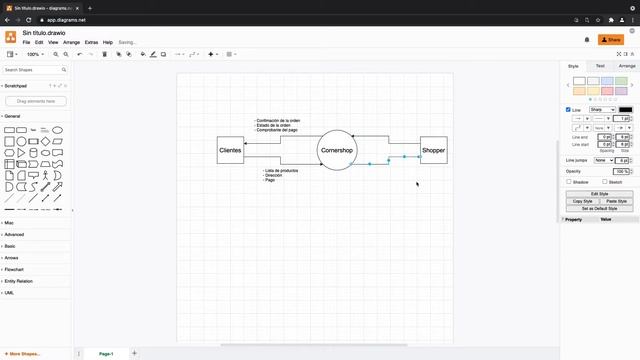The height and width of the screenshot is (360, 640).
Task: Enable the Shadow checkbox
Action: 569,182
